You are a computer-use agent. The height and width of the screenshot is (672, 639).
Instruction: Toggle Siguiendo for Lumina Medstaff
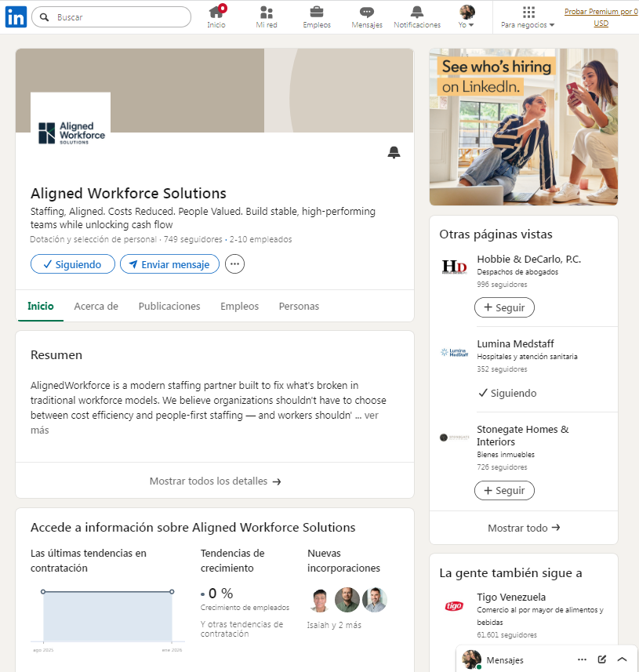point(507,393)
